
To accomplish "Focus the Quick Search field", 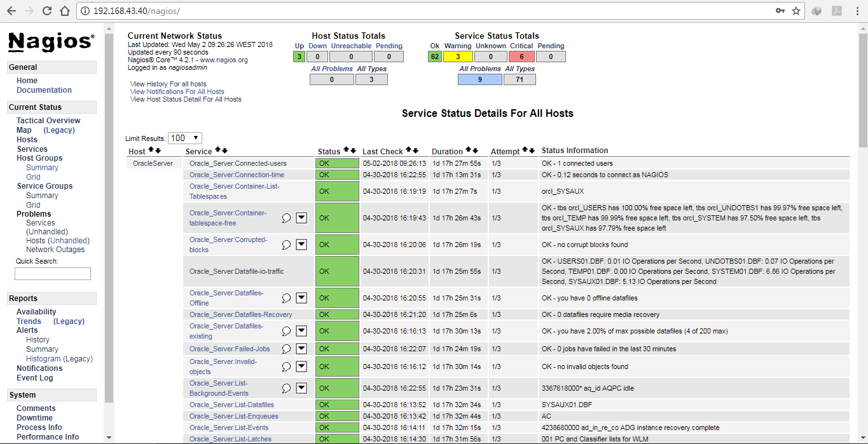I will tap(53, 274).
